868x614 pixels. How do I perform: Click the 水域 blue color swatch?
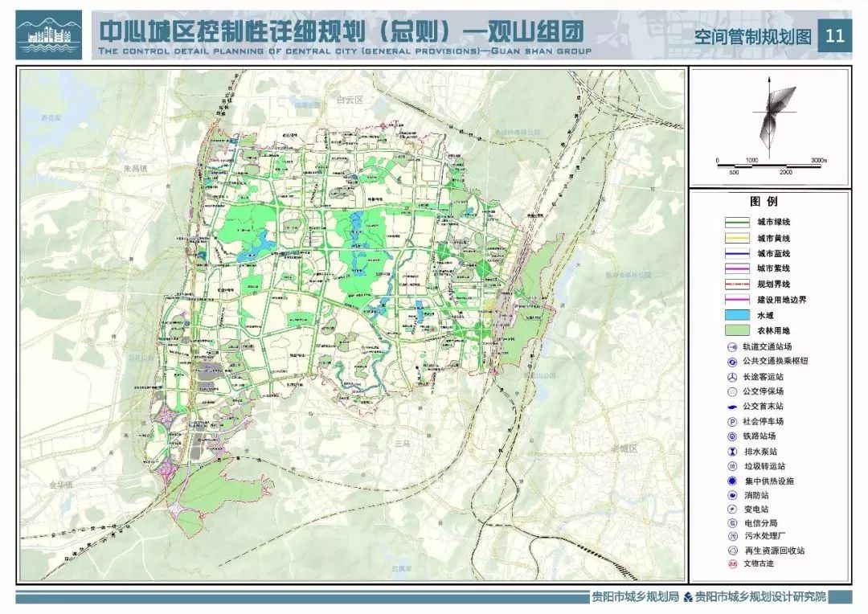point(737,316)
